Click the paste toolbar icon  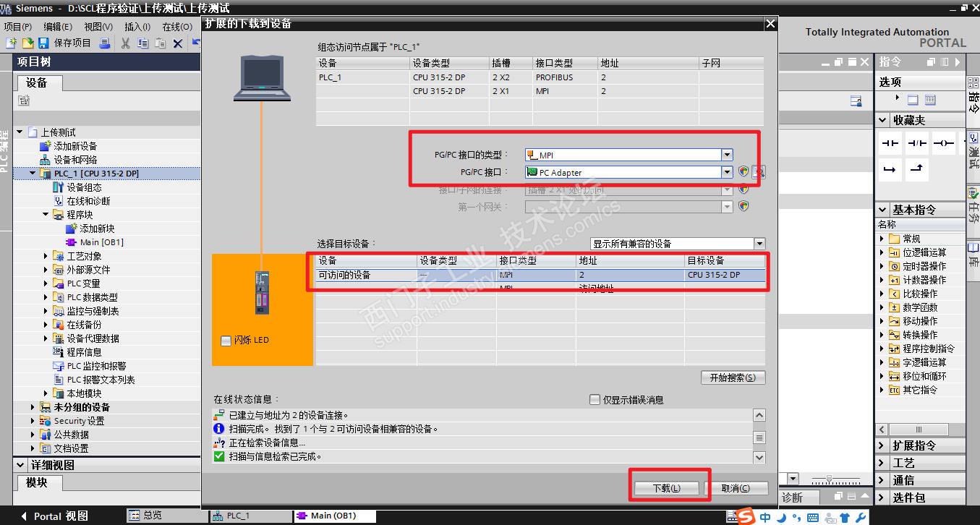pos(160,43)
